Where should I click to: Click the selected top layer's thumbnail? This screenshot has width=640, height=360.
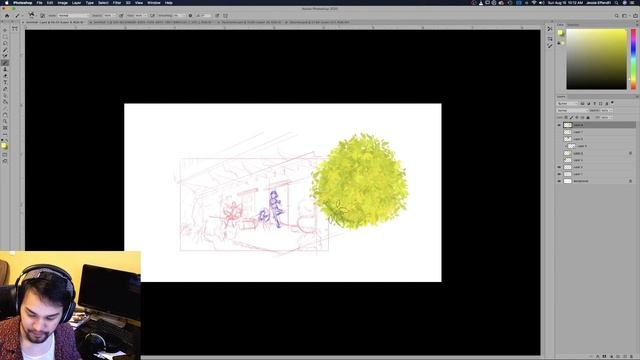pyautogui.click(x=567, y=125)
